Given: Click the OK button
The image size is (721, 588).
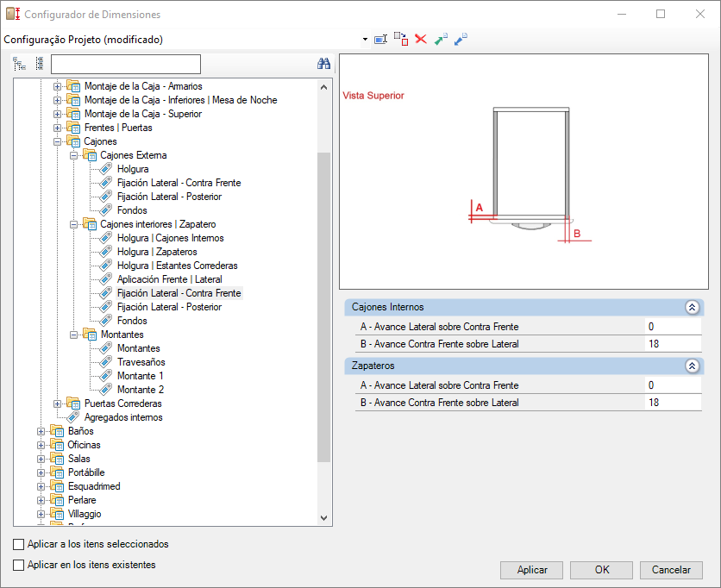Looking at the screenshot, I should coord(601,570).
